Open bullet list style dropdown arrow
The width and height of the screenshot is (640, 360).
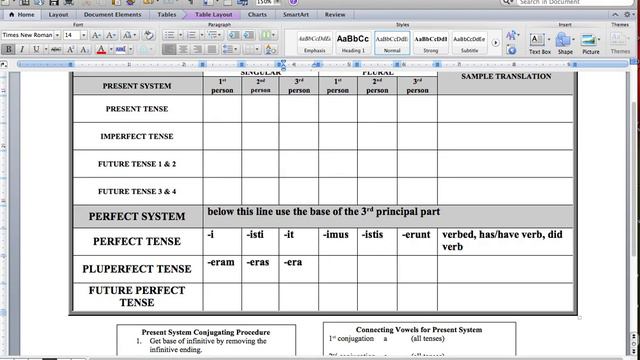pyautogui.click(x=180, y=35)
